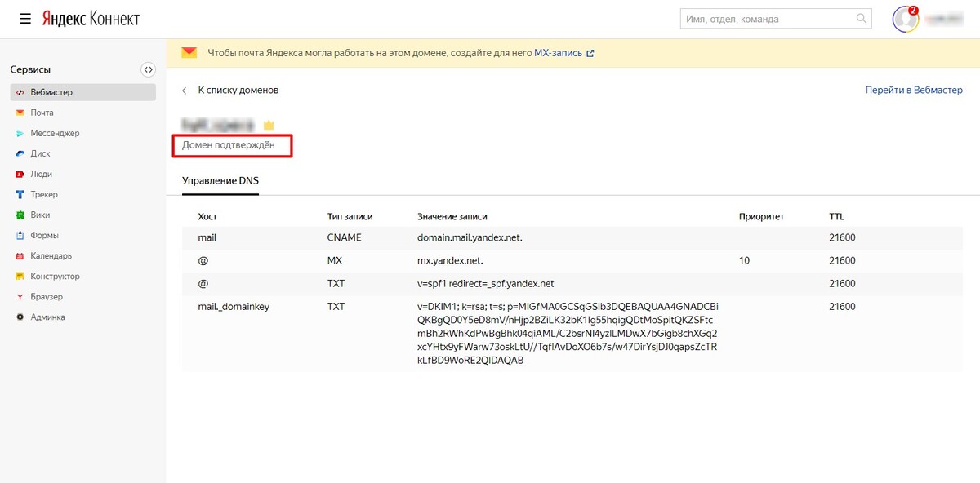980x483 pixels.
Task: Go back with the arrow chevron icon
Action: [x=185, y=90]
